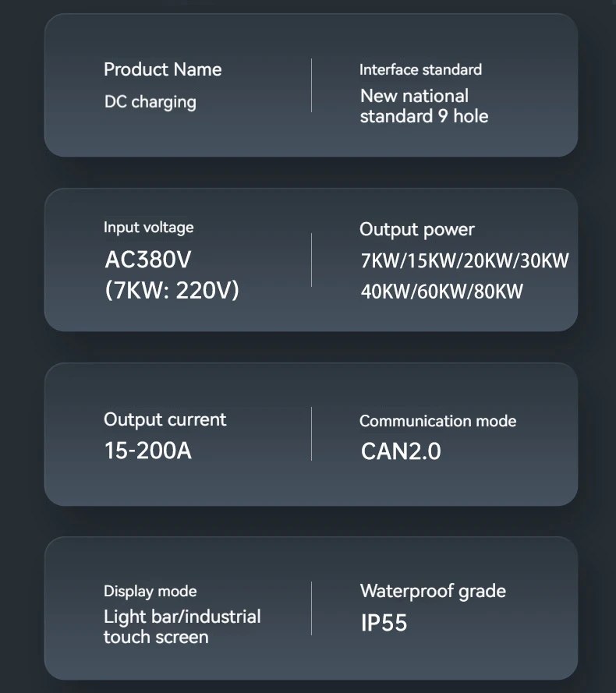The width and height of the screenshot is (616, 693).
Task: Click the Product Name label
Action: (162, 69)
